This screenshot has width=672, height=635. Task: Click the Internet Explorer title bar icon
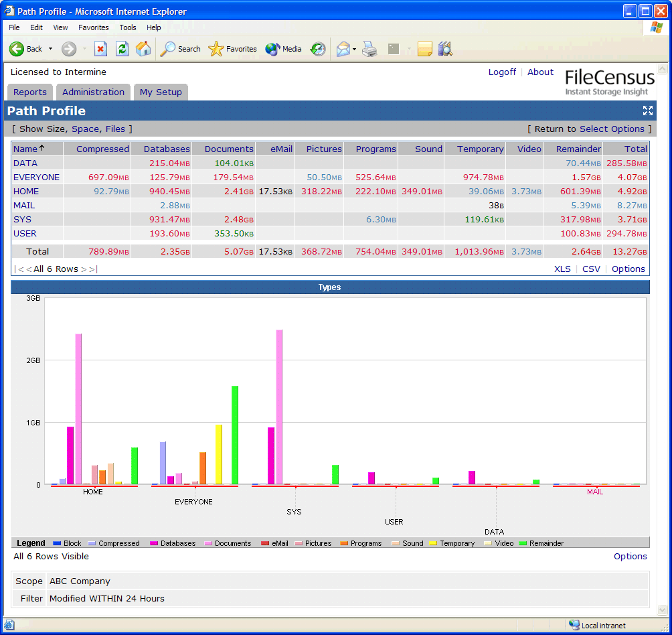tap(9, 11)
